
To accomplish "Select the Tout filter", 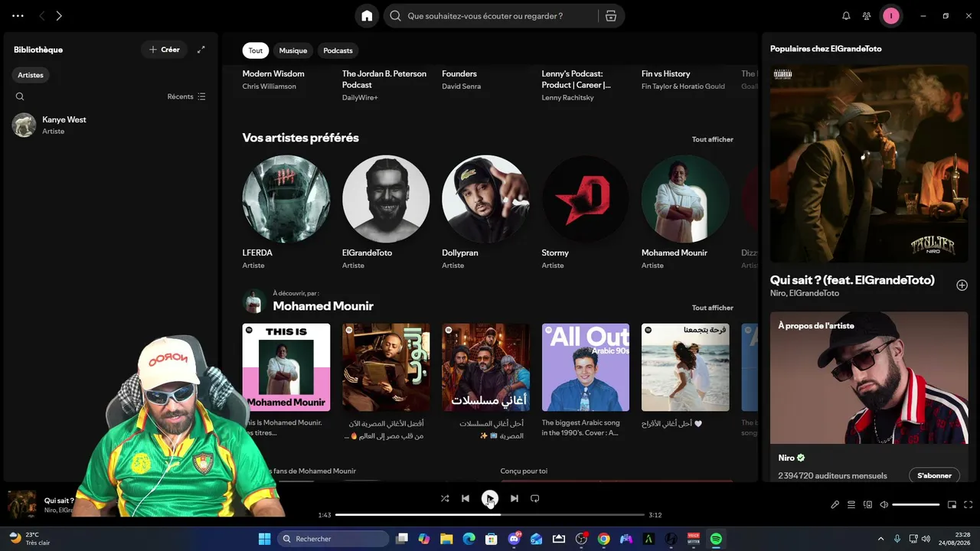I will click(x=256, y=51).
